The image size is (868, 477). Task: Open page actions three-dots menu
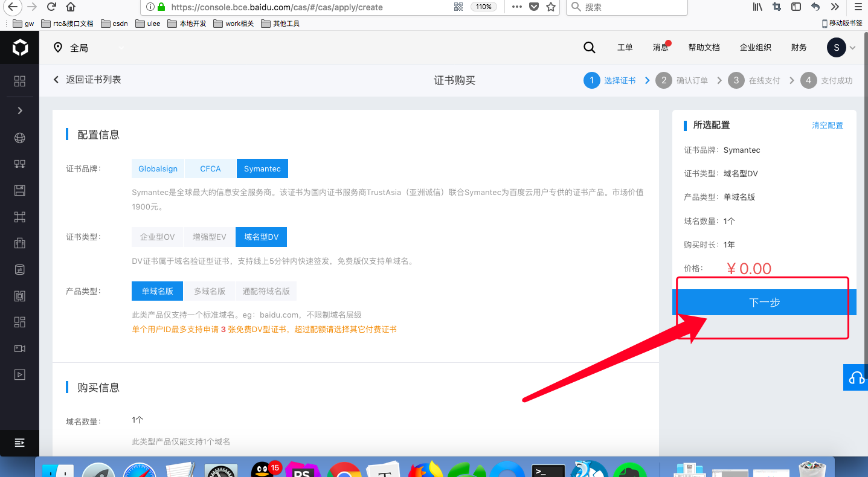click(517, 7)
